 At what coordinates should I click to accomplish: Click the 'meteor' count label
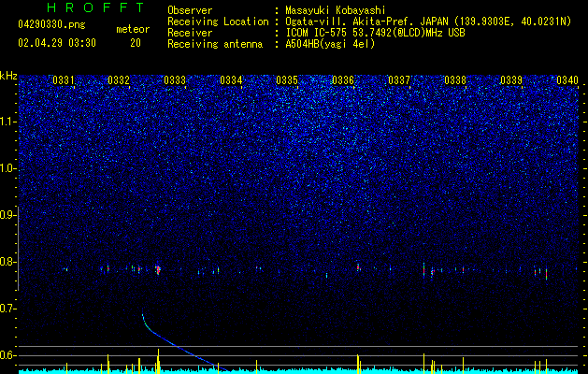[133, 29]
